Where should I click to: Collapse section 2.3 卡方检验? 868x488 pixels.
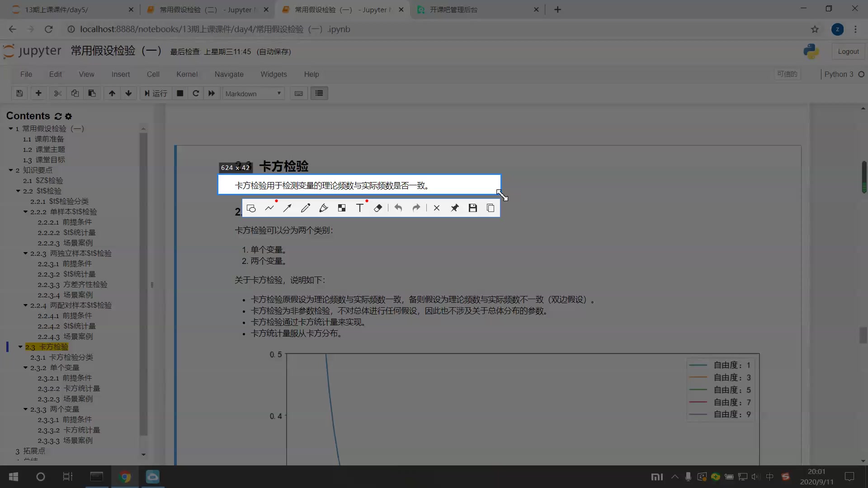20,347
